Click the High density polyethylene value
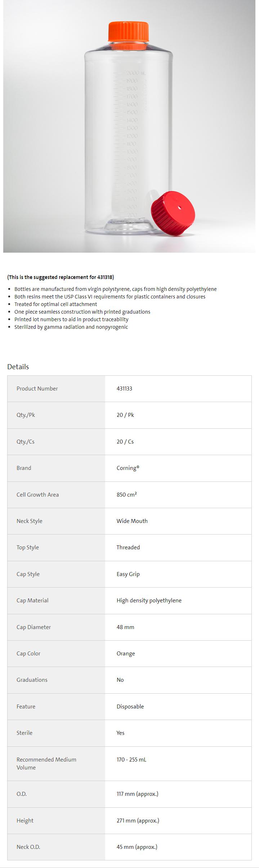259x868 pixels. [149, 600]
